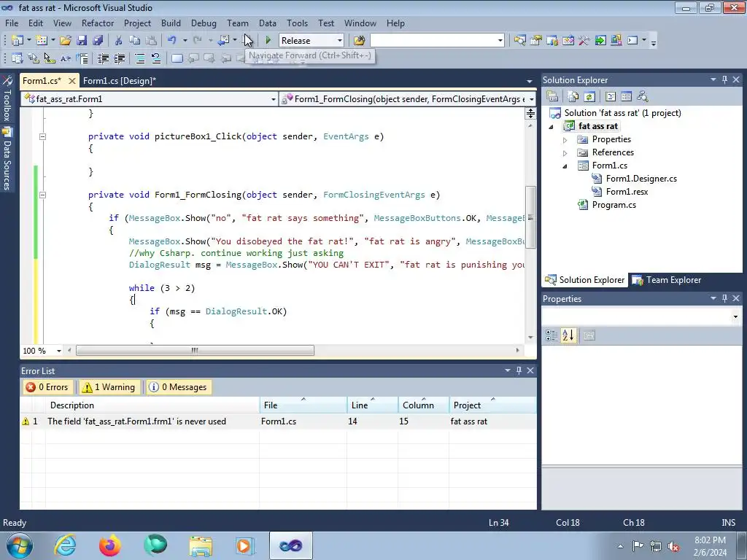This screenshot has width=747, height=560.
Task: Open the Release configuration dropdown
Action: coord(339,41)
